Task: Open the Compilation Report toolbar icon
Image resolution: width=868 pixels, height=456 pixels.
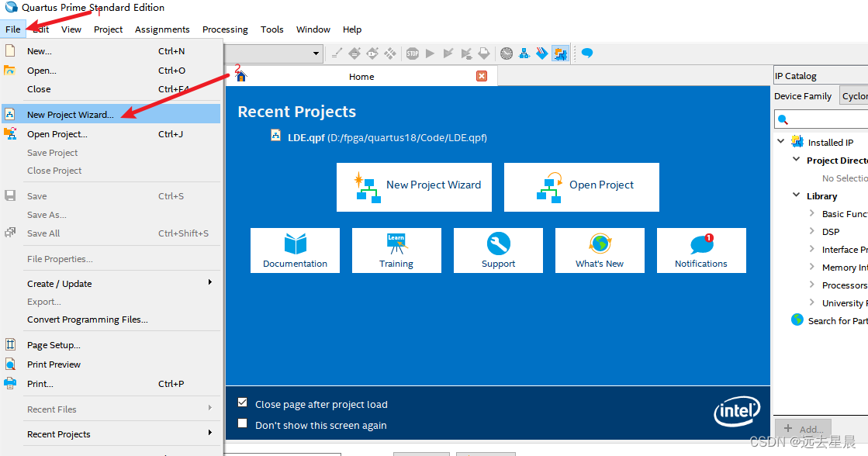Action: tap(484, 54)
